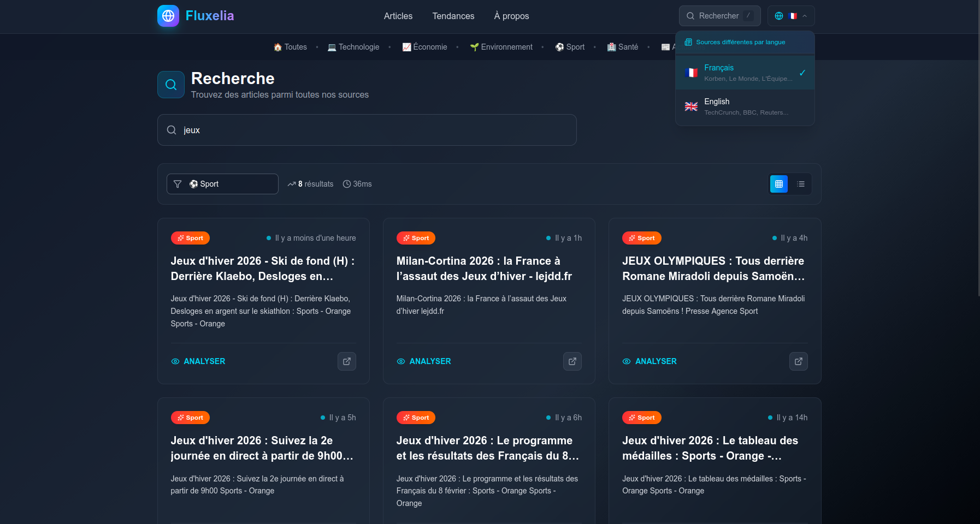Click the eye icon on Milan-Cortina card
980x524 pixels.
point(401,361)
